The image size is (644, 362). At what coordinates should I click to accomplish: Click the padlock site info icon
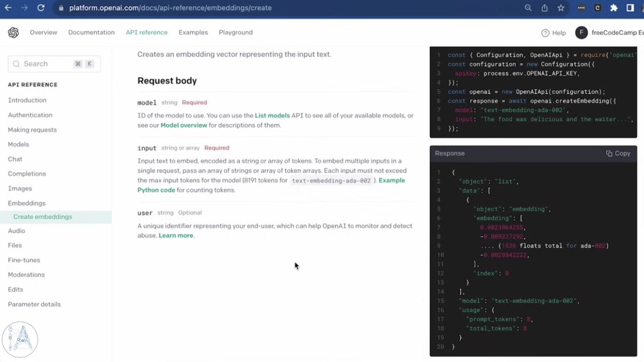(61, 8)
